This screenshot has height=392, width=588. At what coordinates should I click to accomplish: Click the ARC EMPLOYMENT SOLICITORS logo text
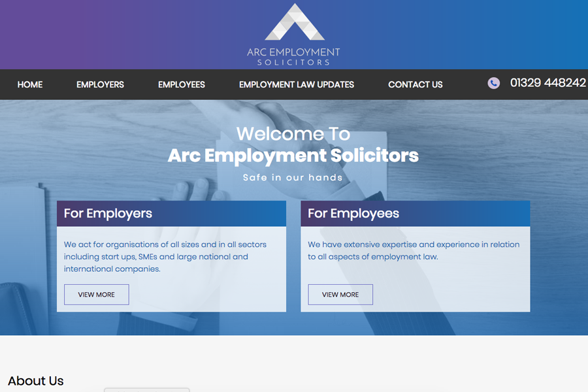[293, 57]
